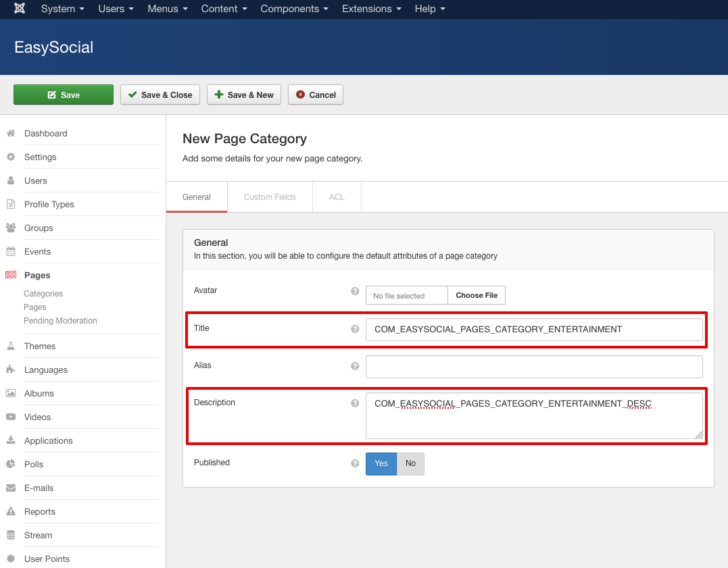Click Save & New
This screenshot has height=568, width=728.
(244, 95)
